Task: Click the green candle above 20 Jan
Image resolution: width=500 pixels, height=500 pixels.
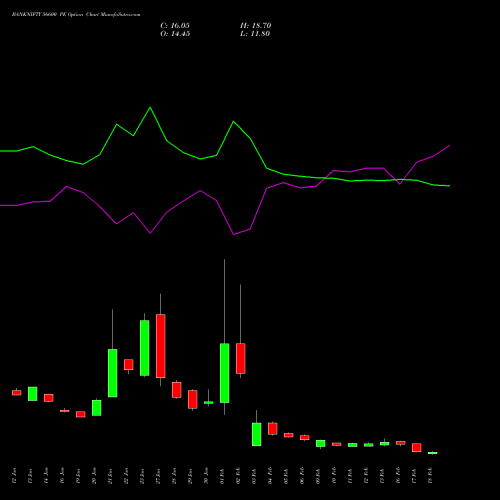Action: click(x=97, y=408)
